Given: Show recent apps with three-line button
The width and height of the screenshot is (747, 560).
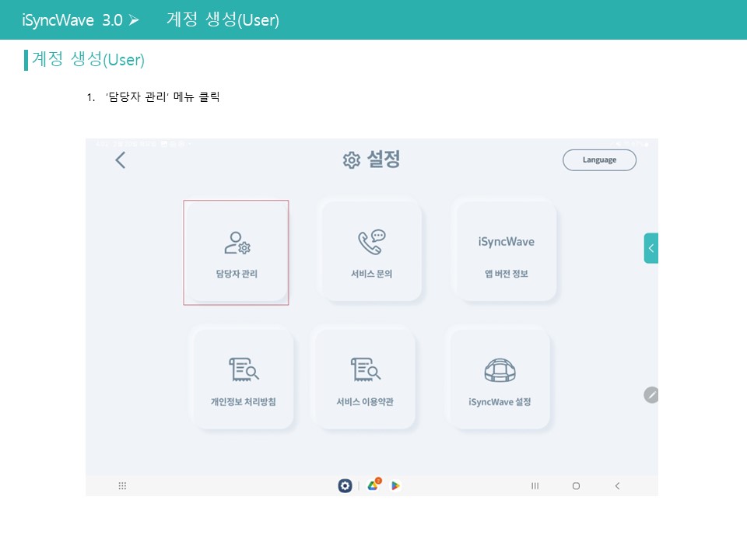Looking at the screenshot, I should point(535,486).
